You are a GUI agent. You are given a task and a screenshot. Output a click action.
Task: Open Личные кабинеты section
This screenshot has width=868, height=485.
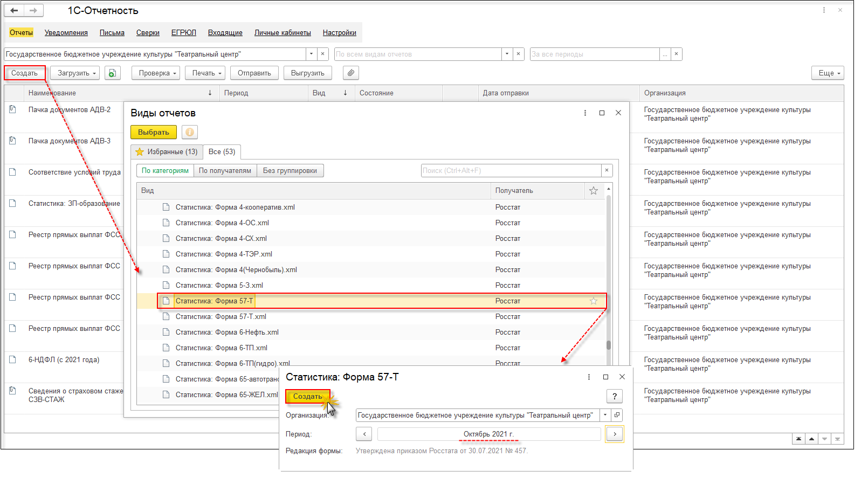tap(283, 32)
